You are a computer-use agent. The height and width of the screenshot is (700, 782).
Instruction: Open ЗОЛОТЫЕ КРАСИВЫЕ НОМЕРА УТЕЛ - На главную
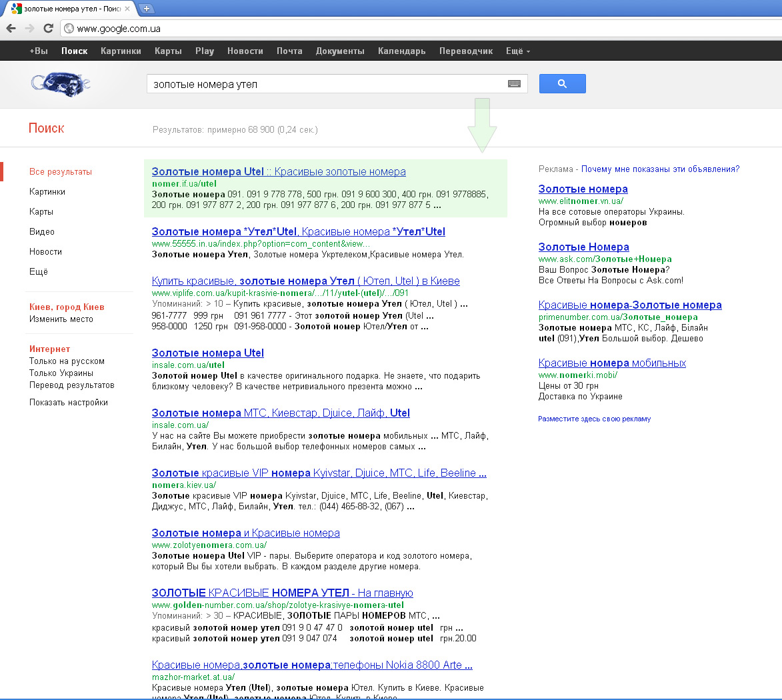click(282, 593)
